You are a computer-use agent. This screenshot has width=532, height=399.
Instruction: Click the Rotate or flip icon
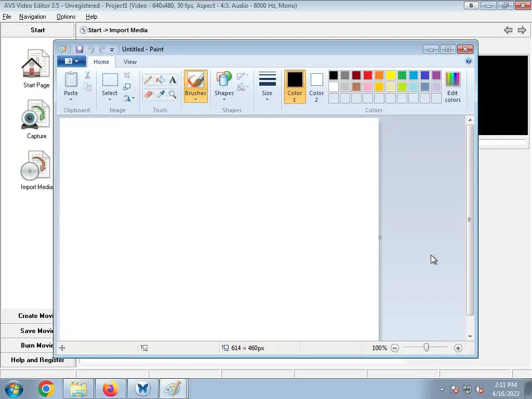coord(127,98)
